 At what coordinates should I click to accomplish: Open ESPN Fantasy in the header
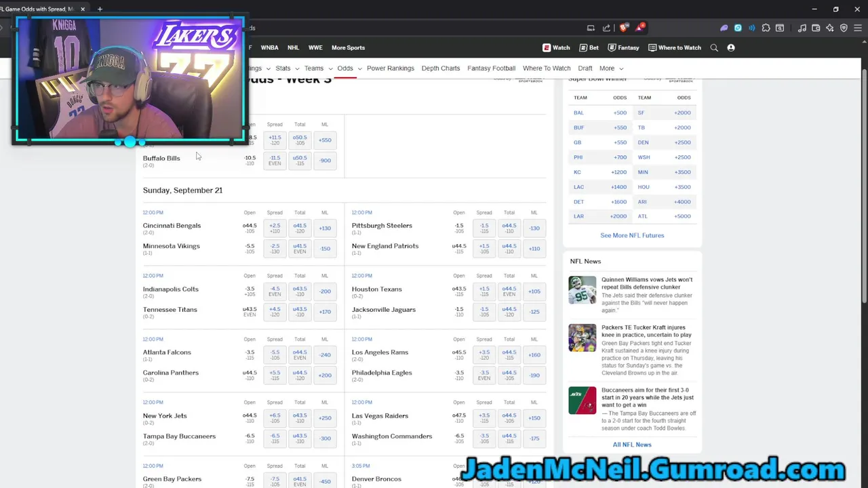coord(623,47)
